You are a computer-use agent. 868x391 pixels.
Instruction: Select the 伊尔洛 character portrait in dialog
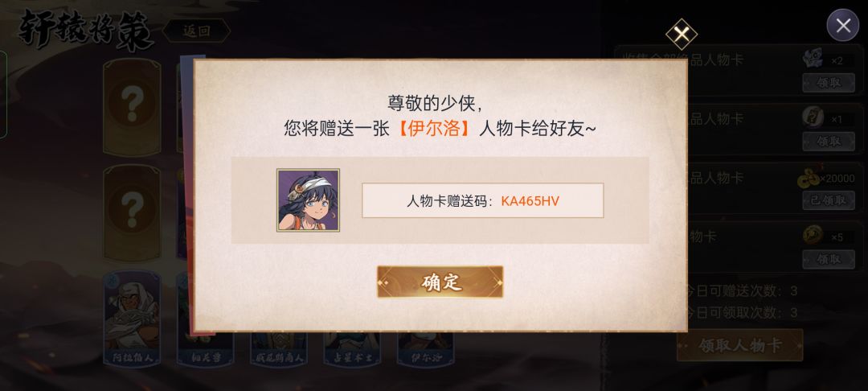coord(308,200)
